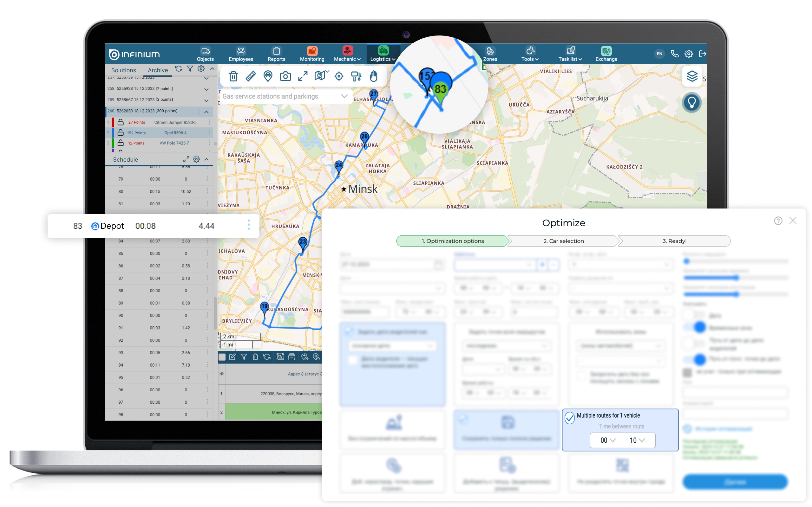812x507 pixels.
Task: Switch to the Solutions tab
Action: tap(123, 70)
